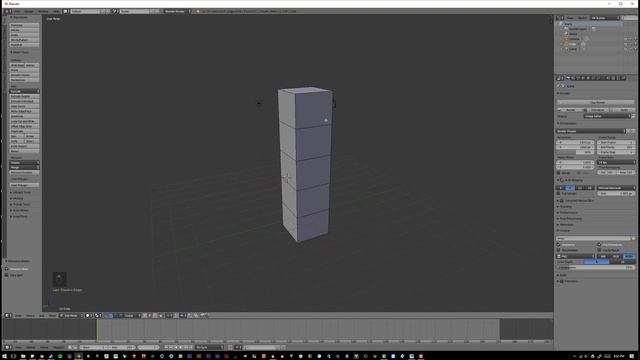Toggle the Full Sample checkbox

pos(559,193)
